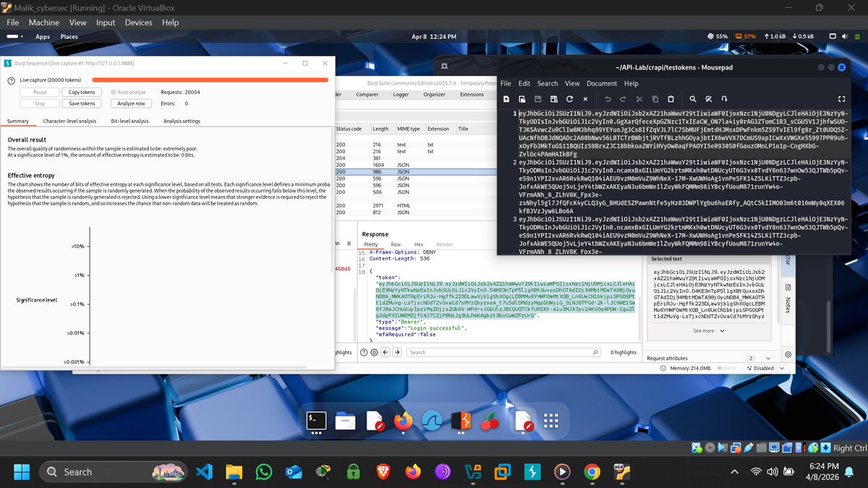Viewport: 868px width, 488px height.
Task: Open Apps menu in Linux panel
Action: [43, 36]
